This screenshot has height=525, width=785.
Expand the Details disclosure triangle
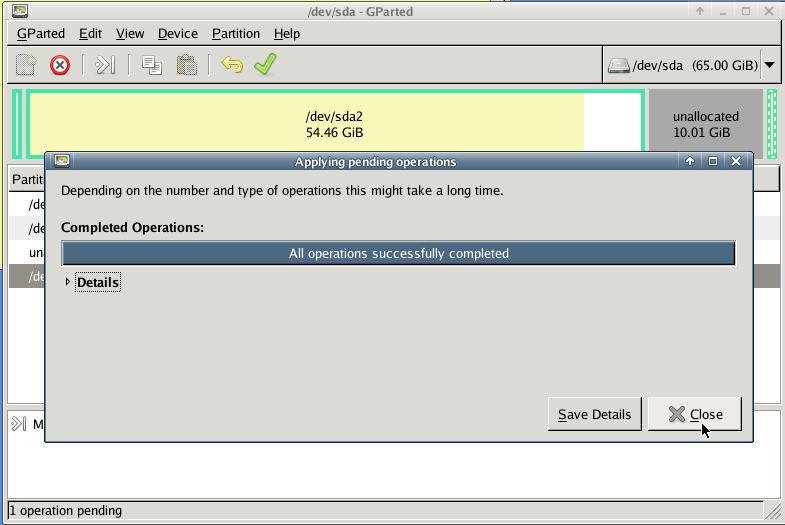(68, 283)
